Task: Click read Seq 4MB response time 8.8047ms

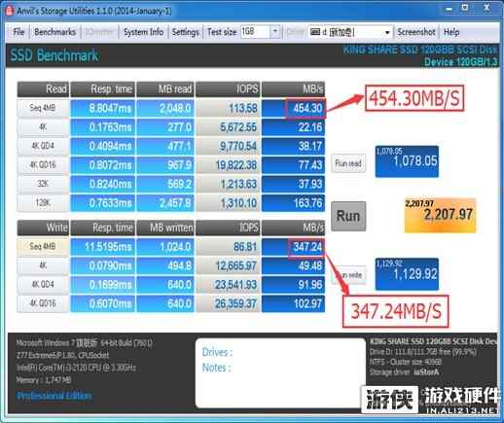Action: [x=102, y=108]
